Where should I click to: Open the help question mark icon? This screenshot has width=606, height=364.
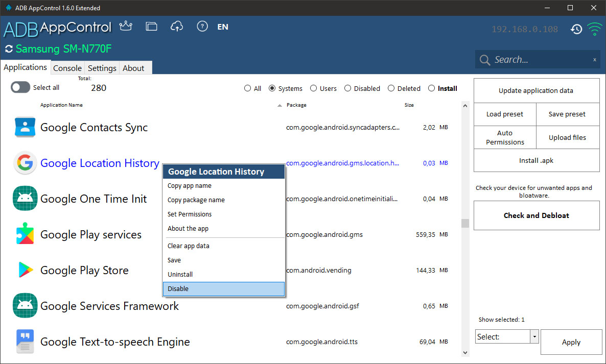[202, 27]
